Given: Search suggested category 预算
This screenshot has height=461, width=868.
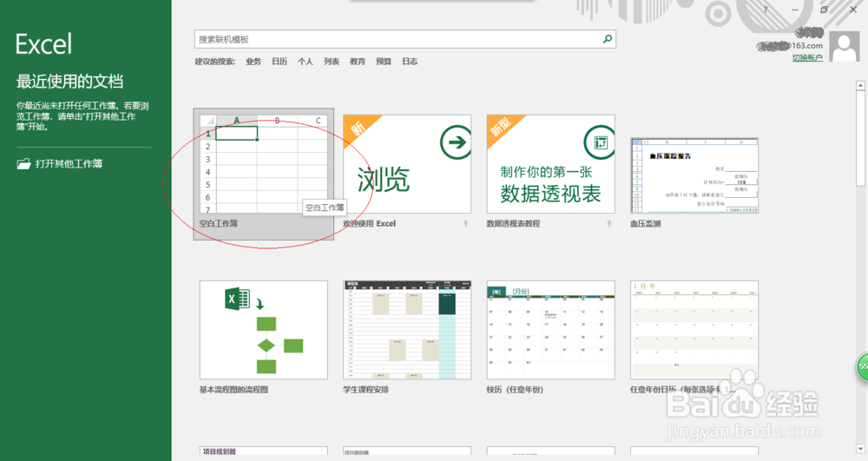Looking at the screenshot, I should (x=384, y=62).
